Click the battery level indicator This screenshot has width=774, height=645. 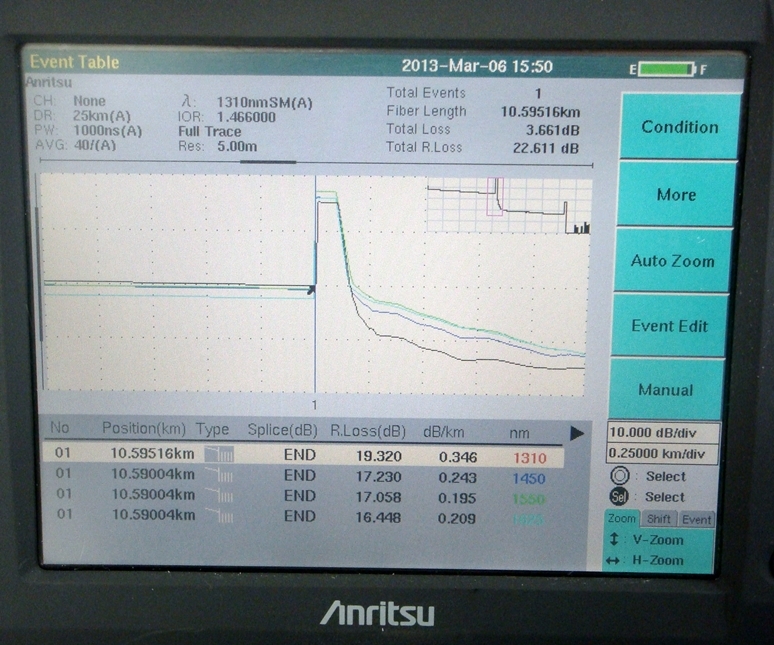[667, 69]
